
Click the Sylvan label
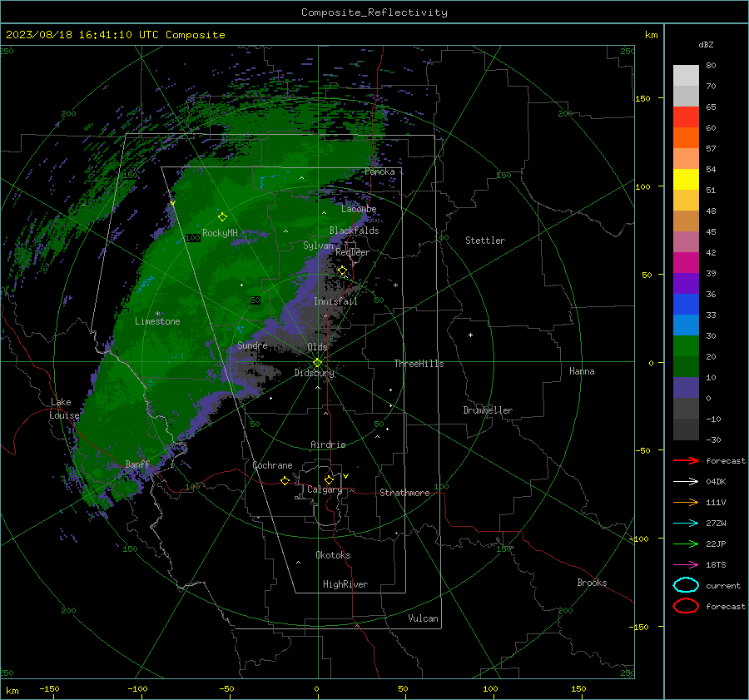318,246
